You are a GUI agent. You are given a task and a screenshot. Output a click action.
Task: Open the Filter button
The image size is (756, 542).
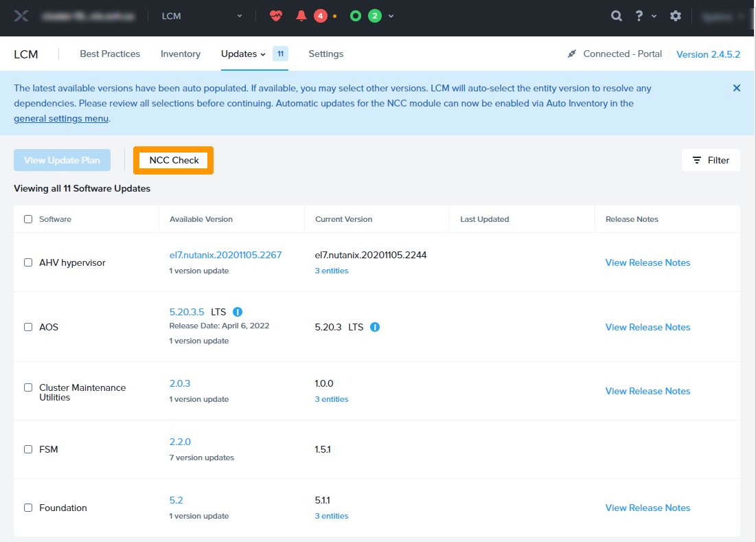point(711,160)
